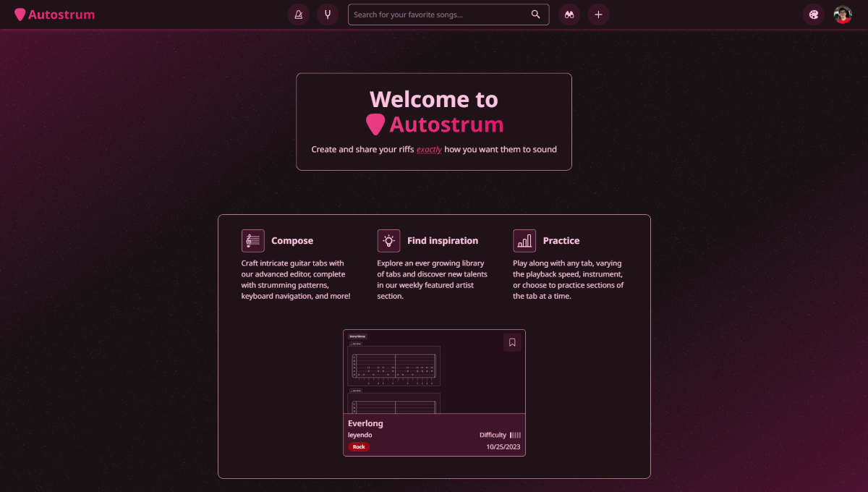Filter by the Rock genre tag
The height and width of the screenshot is (492, 868).
point(359,447)
